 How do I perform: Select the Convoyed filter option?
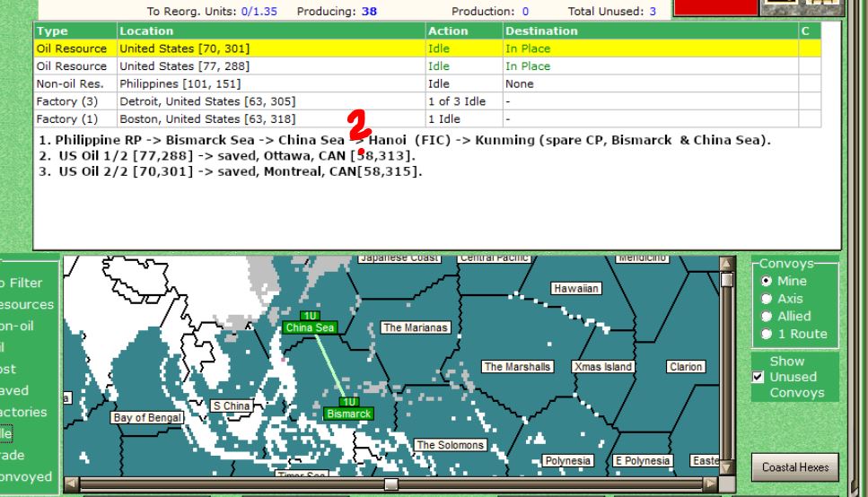(25, 477)
